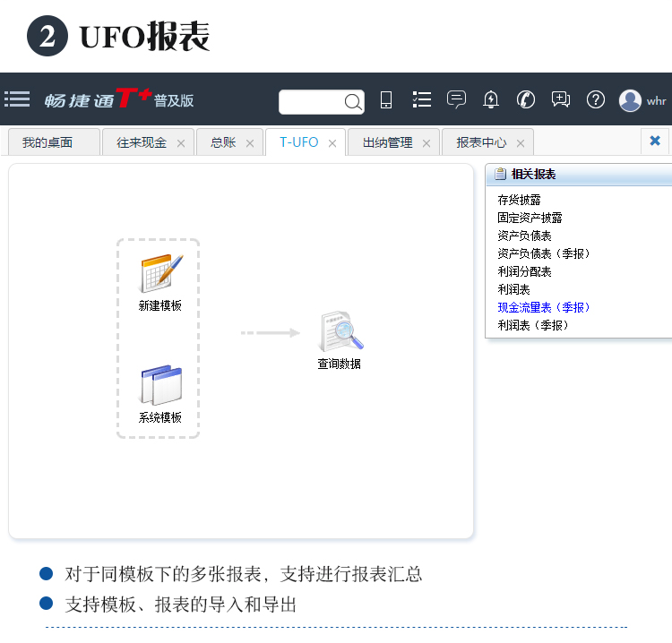The image size is (672, 643).
Task: Click the search magnifier icon
Action: click(x=353, y=102)
